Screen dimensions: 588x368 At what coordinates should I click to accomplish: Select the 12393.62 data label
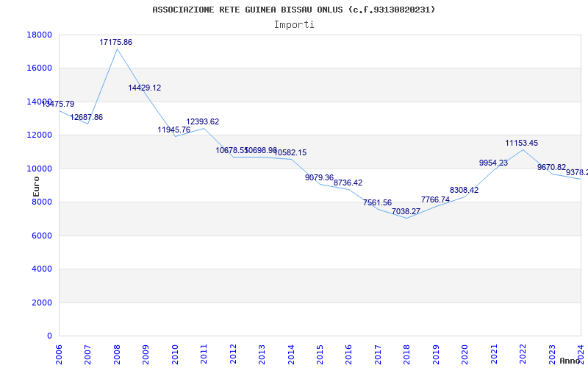(203, 122)
